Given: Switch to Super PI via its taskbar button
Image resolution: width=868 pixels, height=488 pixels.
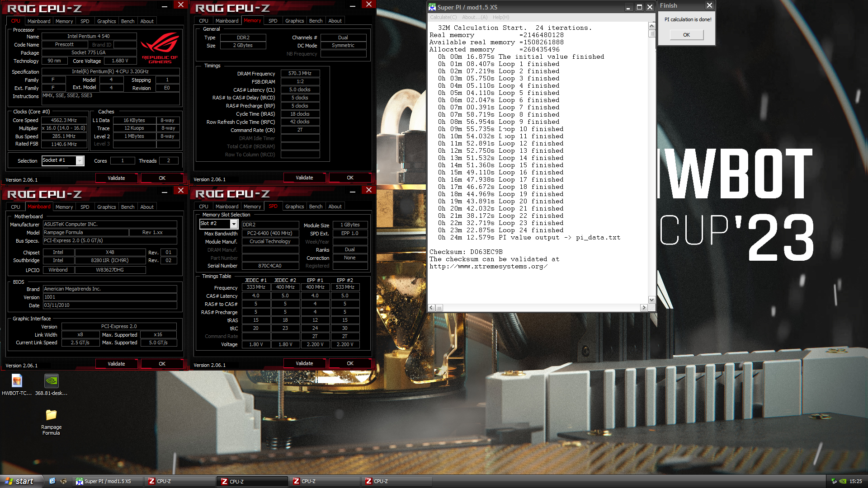Looking at the screenshot, I should pyautogui.click(x=108, y=481).
